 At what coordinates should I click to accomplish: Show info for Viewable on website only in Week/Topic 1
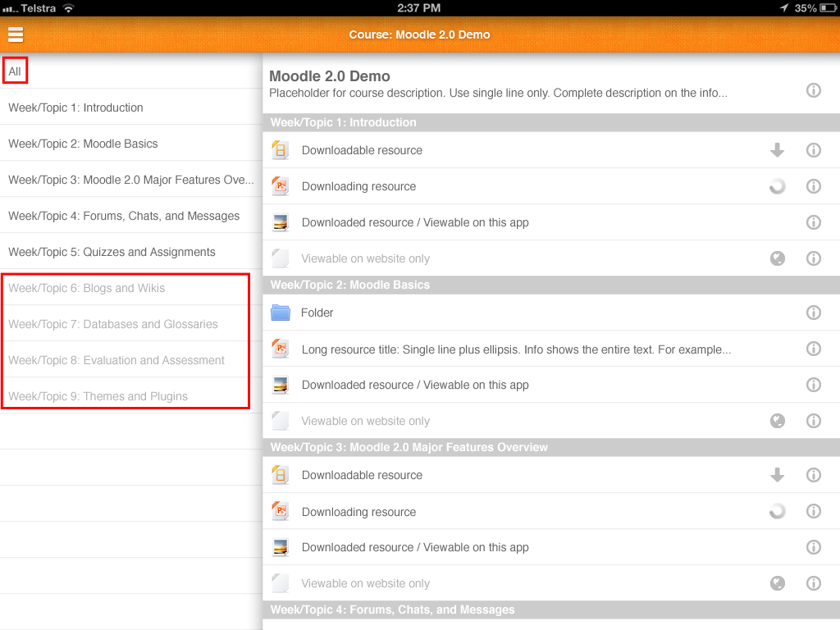[813, 258]
